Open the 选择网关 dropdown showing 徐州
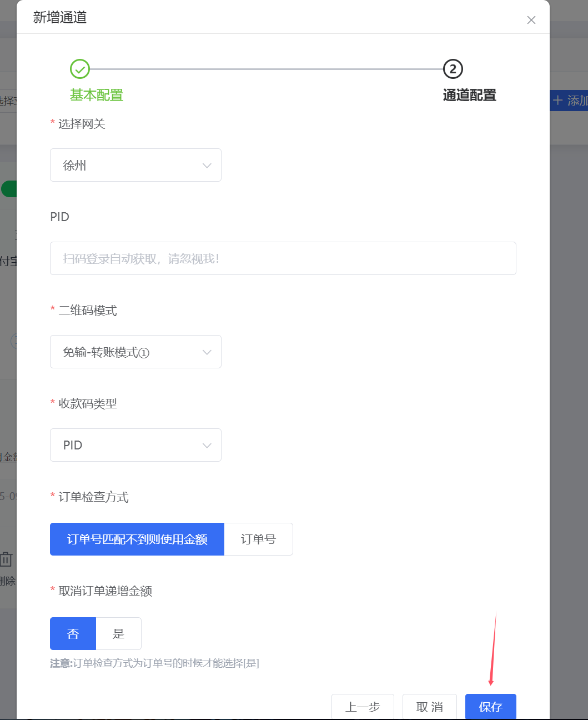The height and width of the screenshot is (720, 588). [x=135, y=165]
